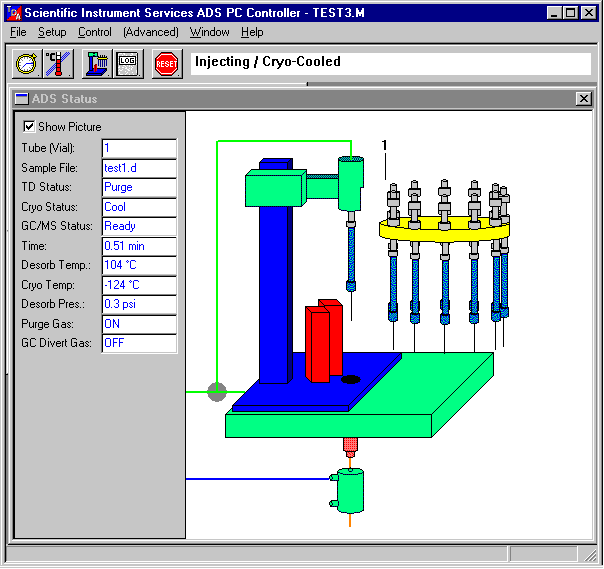604x569 pixels.
Task: Click the Desorb Temp value 104 °C
Action: (139, 265)
